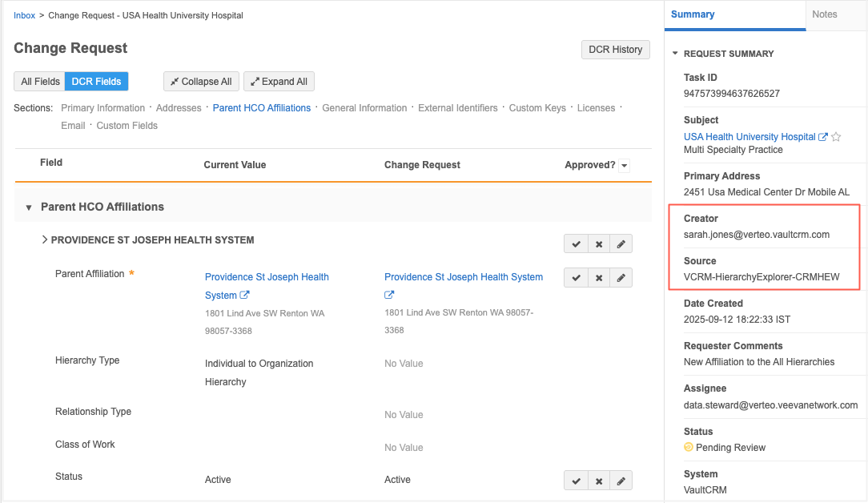Image resolution: width=868 pixels, height=503 pixels.
Task: Select the DCR Fields view toggle
Action: click(x=97, y=82)
